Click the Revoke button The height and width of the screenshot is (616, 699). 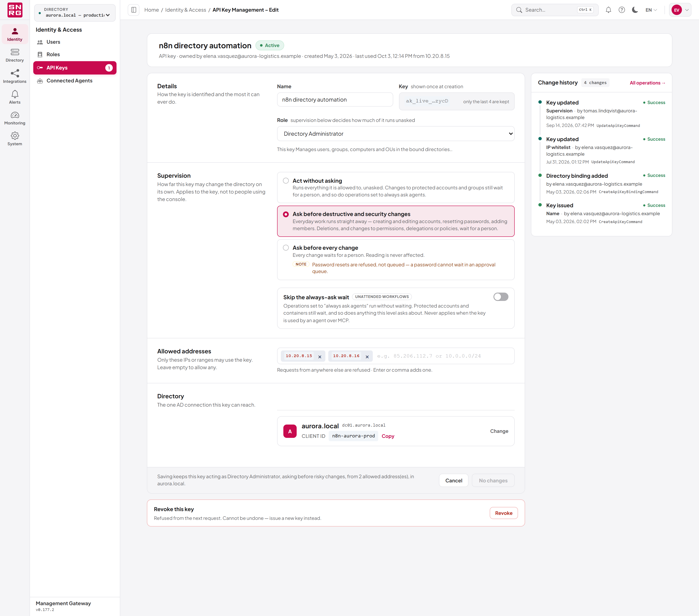(x=503, y=513)
